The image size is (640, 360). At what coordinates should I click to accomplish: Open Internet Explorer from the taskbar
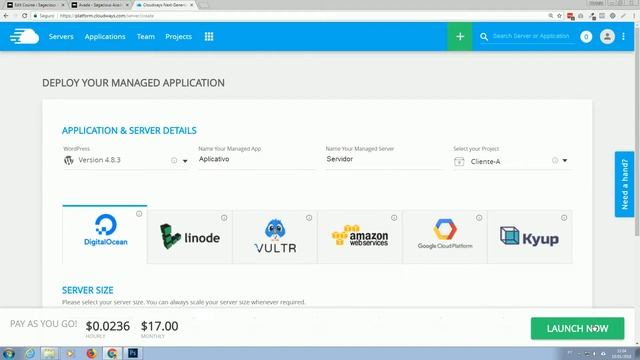pyautogui.click(x=29, y=353)
